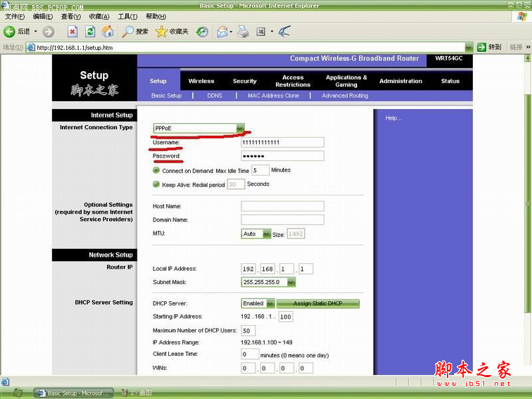Print the page with printer icon

coord(243,32)
